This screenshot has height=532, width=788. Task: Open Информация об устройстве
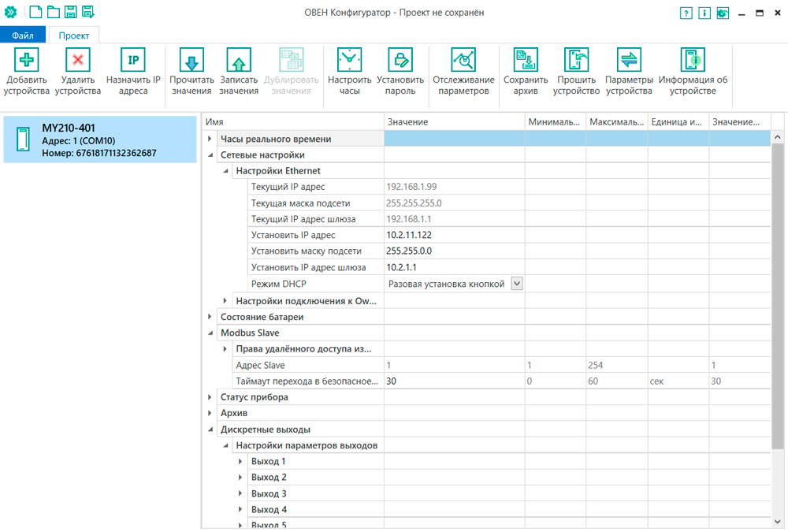coord(693,61)
